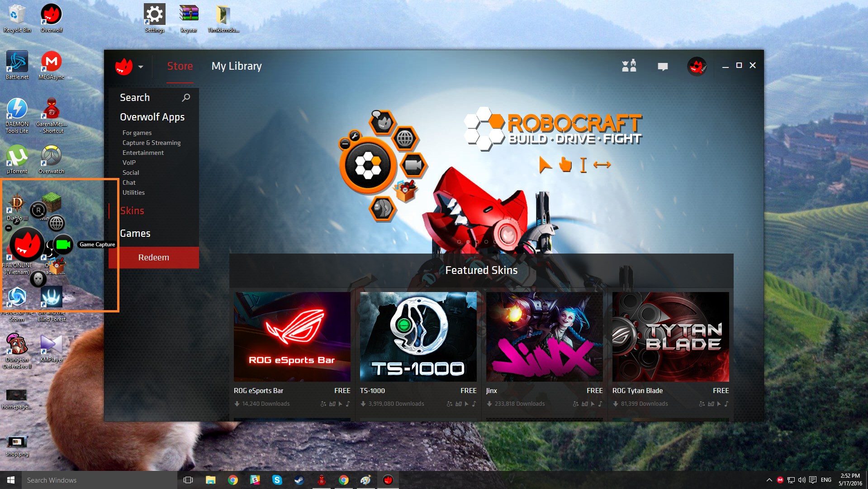Open the Recycle Bin desktop icon

[17, 18]
